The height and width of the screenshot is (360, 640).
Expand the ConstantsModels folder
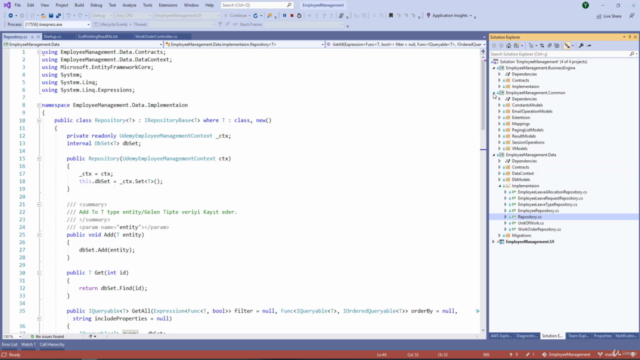click(500, 105)
